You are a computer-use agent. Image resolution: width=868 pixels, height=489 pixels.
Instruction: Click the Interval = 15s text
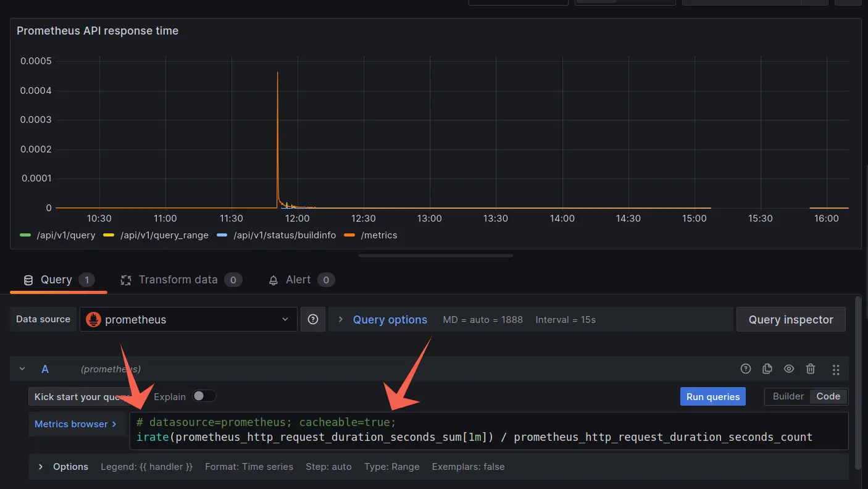coord(565,320)
